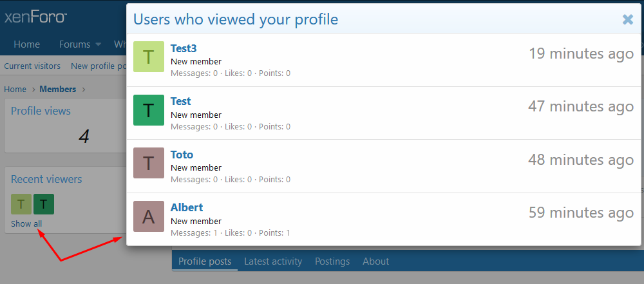Open the Toto username link
644x284 pixels.
(182, 155)
